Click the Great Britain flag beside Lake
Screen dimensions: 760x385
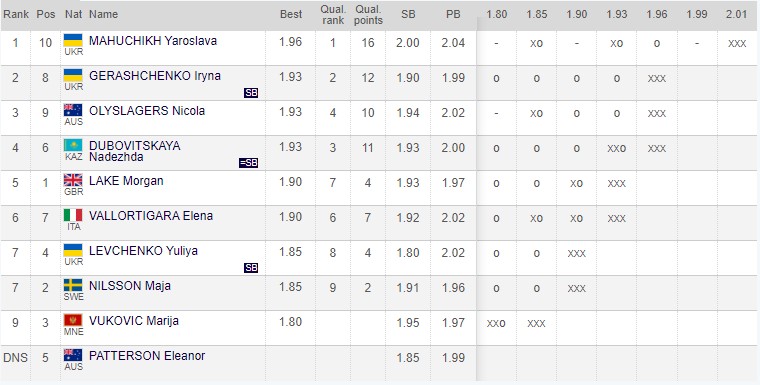(x=73, y=180)
